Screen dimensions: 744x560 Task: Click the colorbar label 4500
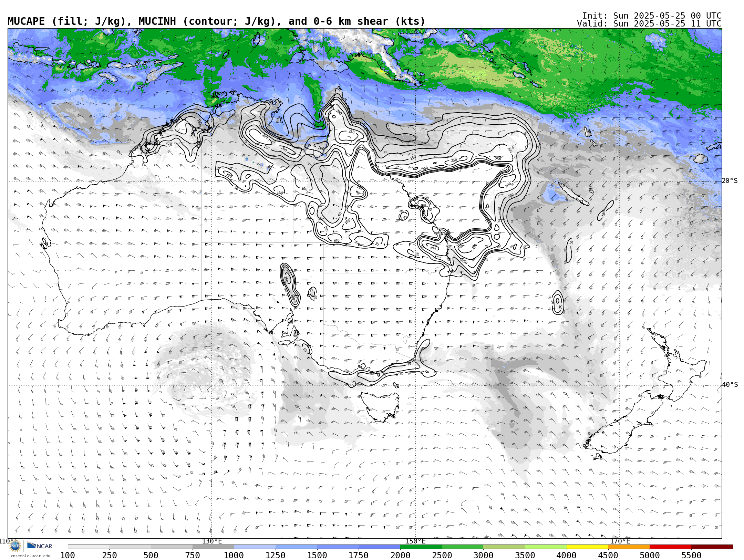click(x=608, y=555)
